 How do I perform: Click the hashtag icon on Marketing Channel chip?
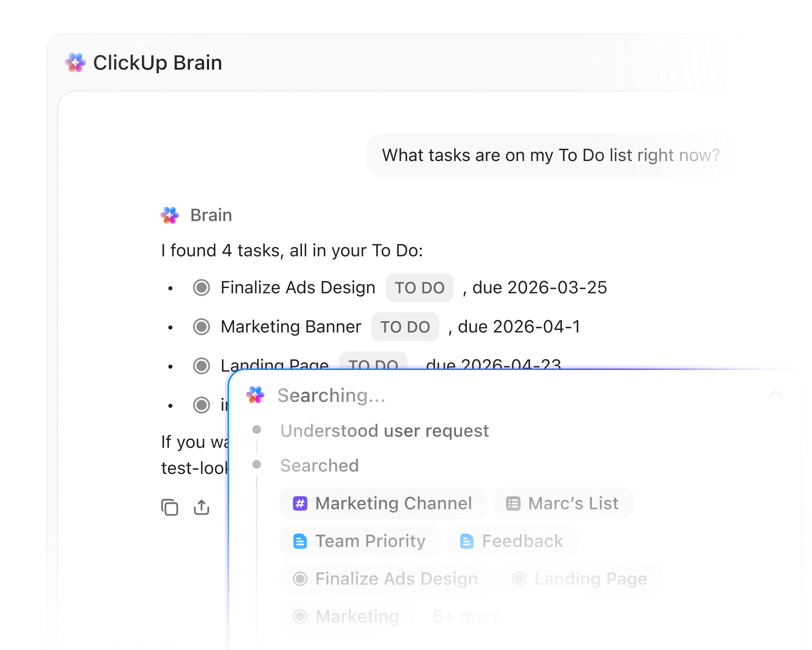(299, 503)
